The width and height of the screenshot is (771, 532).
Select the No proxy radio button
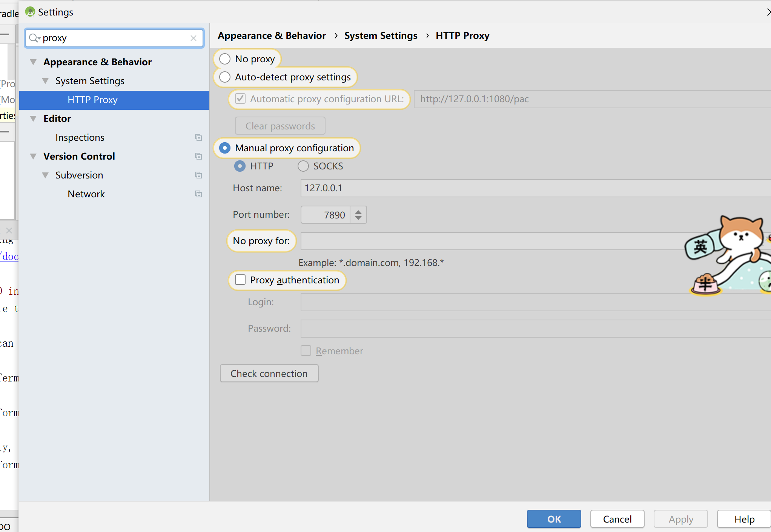tap(225, 59)
